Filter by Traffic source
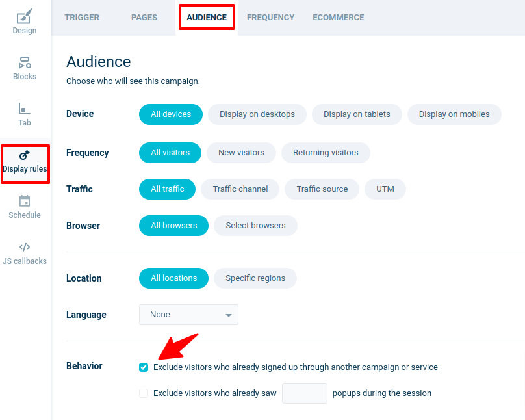This screenshot has width=525, height=420. [x=322, y=189]
